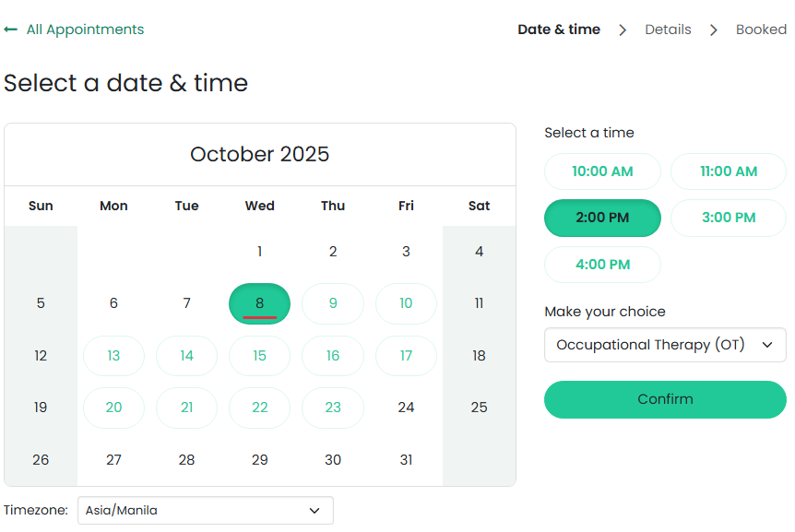Pick October 21 on the calendar
The height and width of the screenshot is (532, 795).
[186, 408]
